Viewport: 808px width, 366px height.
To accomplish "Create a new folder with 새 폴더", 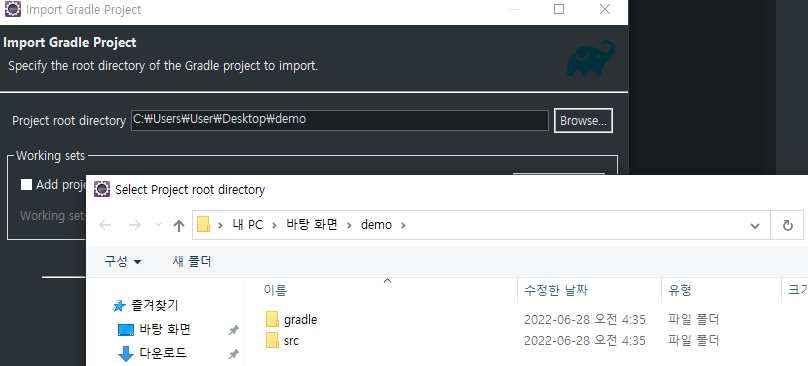I will (x=192, y=261).
